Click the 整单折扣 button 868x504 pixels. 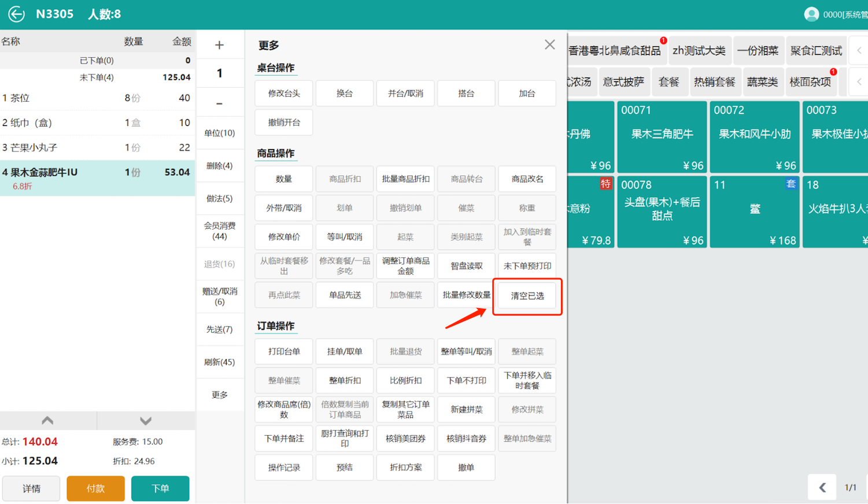point(345,380)
